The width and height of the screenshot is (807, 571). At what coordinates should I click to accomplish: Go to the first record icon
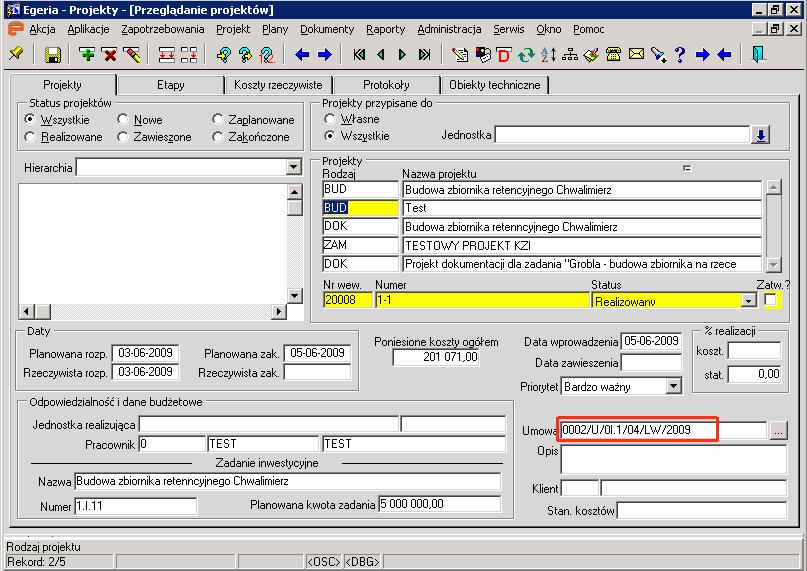[x=359, y=54]
